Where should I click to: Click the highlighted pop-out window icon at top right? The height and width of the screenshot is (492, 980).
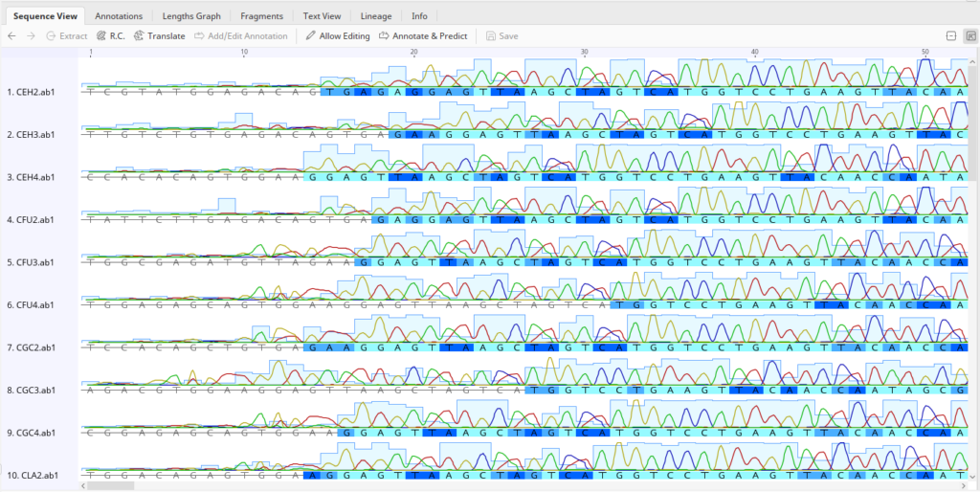point(969,36)
